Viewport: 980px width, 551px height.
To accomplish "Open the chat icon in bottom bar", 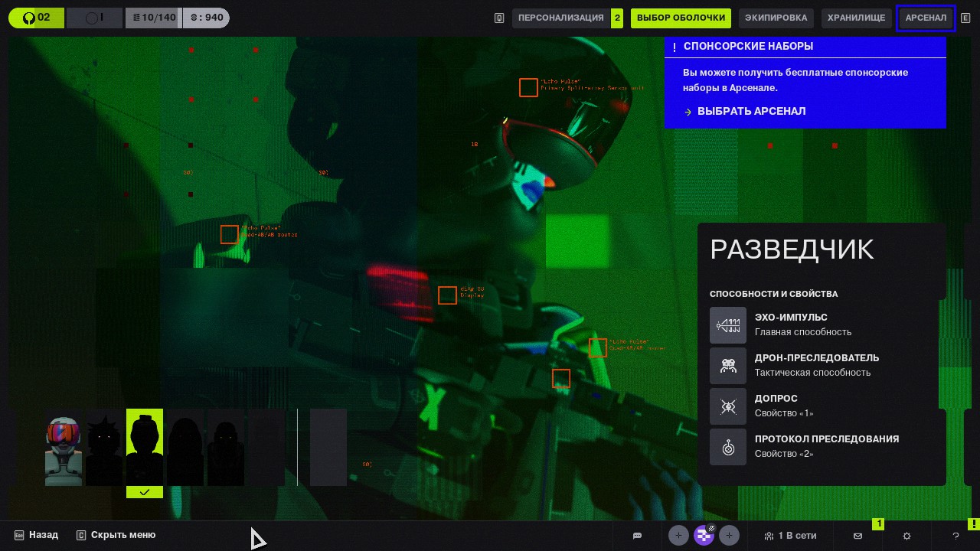I will coord(637,536).
